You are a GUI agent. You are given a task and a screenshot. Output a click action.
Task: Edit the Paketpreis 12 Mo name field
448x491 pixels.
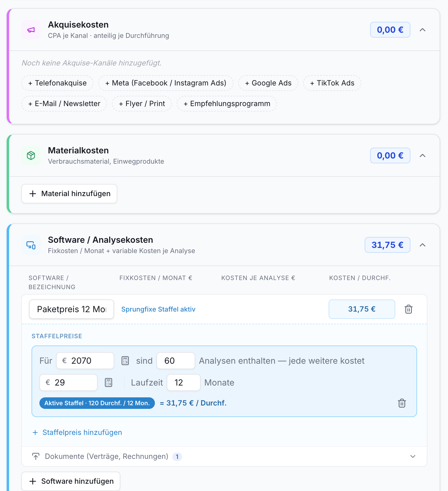[72, 309]
